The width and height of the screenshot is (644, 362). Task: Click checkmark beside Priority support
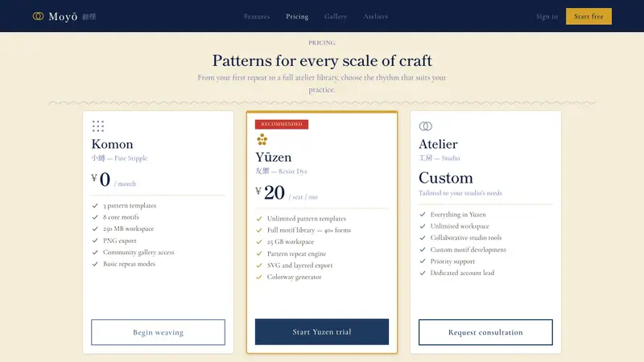click(x=423, y=261)
